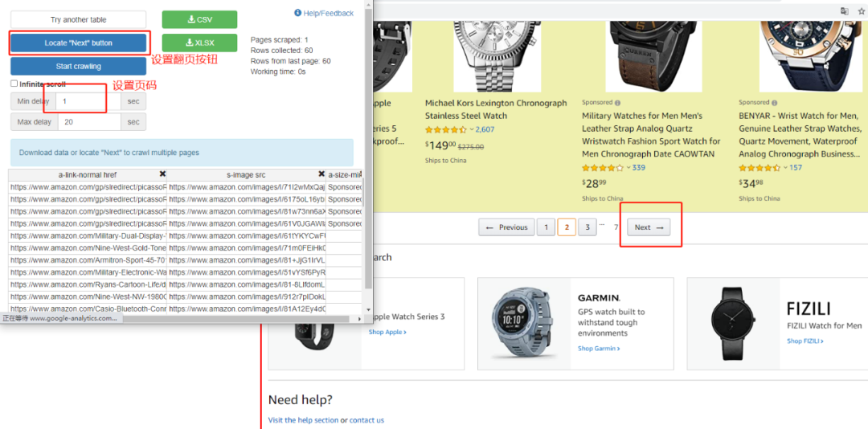Click the $28.99 price

point(594,182)
